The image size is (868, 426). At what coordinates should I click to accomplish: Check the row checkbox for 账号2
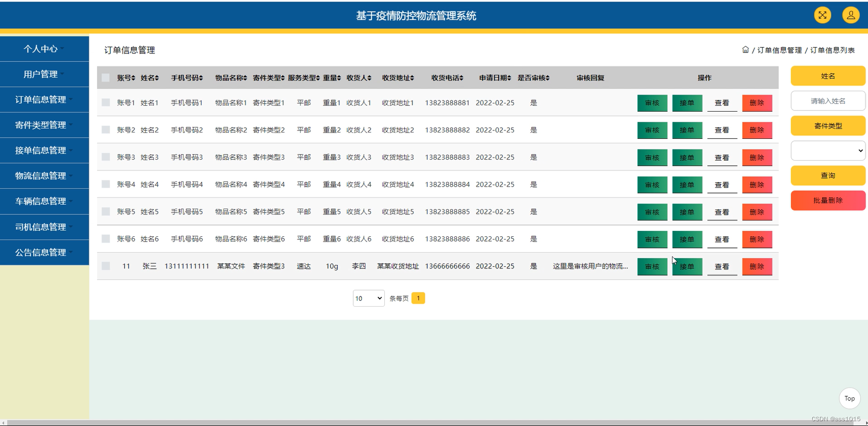click(x=106, y=130)
